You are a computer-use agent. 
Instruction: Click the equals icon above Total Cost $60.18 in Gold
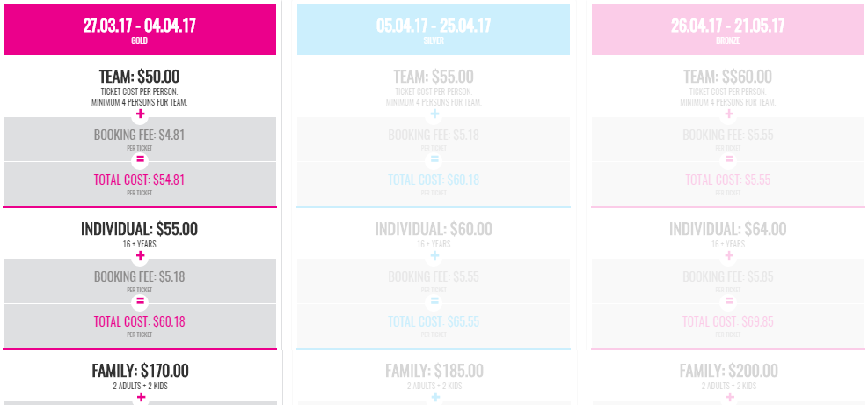click(140, 301)
